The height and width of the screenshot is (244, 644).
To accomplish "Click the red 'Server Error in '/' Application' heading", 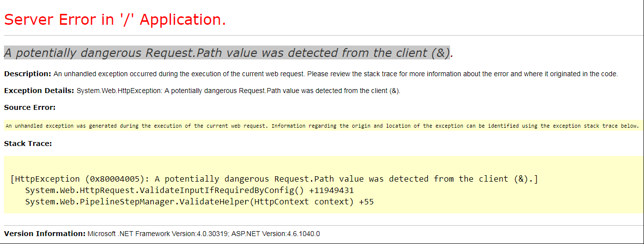I will [x=115, y=20].
